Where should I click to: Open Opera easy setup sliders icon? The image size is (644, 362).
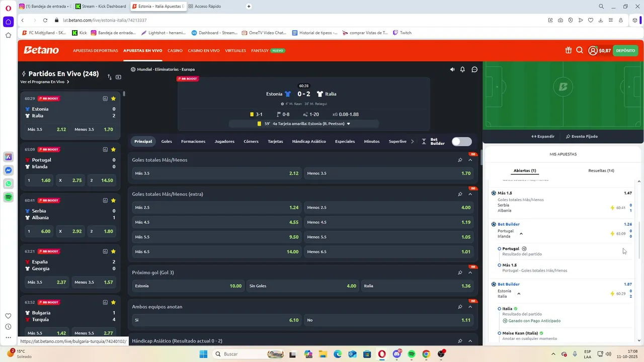click(x=611, y=20)
